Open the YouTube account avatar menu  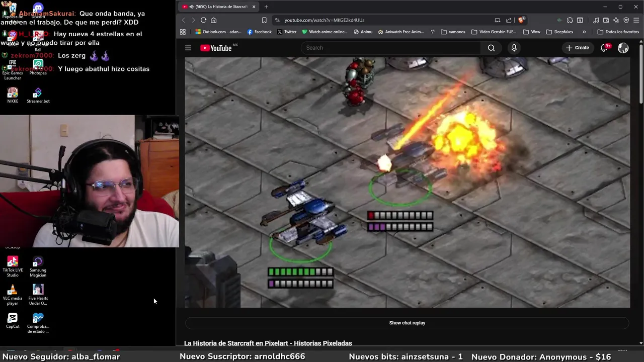coord(623,48)
